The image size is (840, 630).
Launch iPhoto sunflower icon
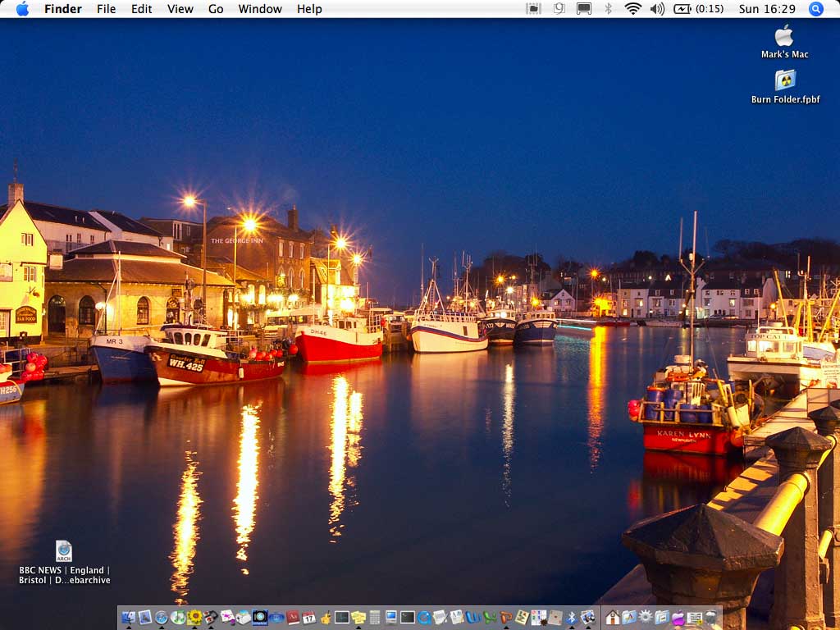click(x=194, y=617)
